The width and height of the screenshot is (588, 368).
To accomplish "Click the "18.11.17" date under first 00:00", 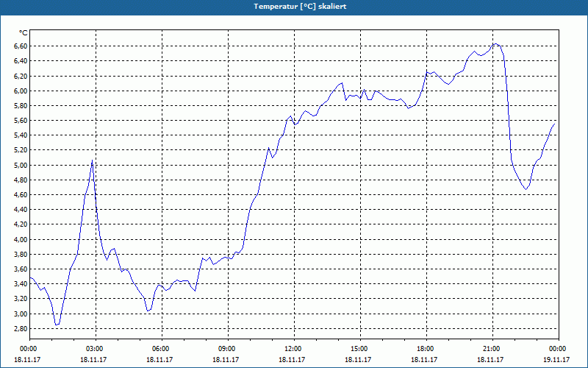I will pyautogui.click(x=27, y=359).
